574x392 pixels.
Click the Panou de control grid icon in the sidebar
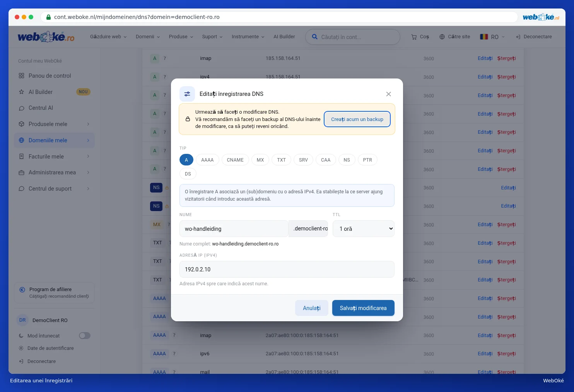tap(22, 76)
